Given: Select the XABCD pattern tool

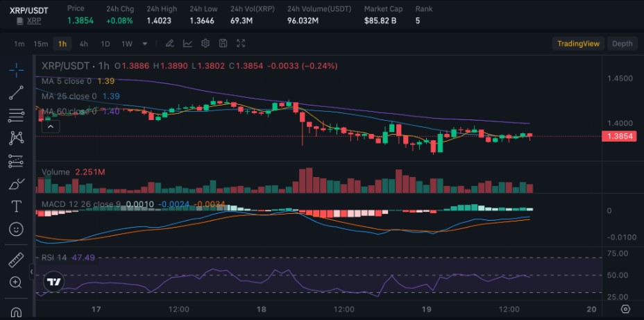Looking at the screenshot, I should click(x=16, y=138).
